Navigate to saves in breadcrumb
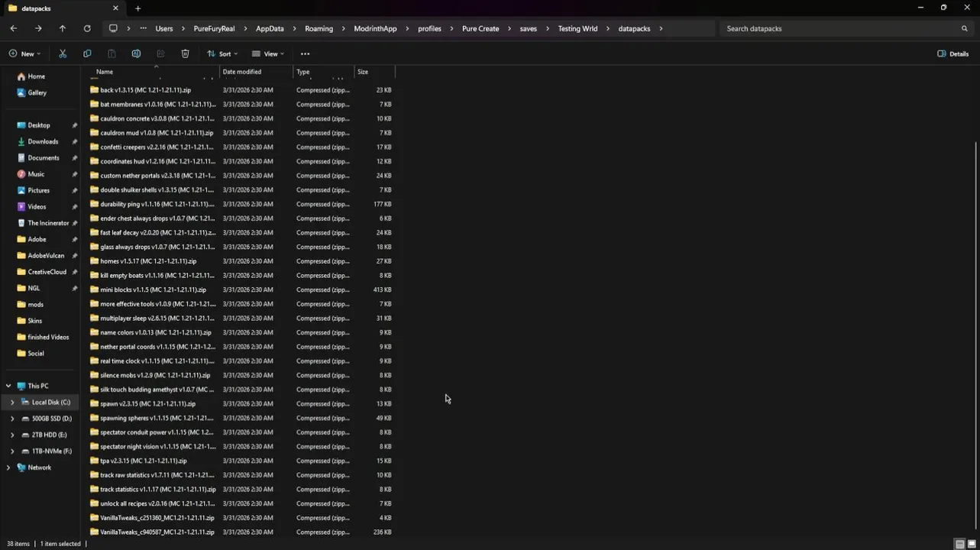980x550 pixels. 529,28
